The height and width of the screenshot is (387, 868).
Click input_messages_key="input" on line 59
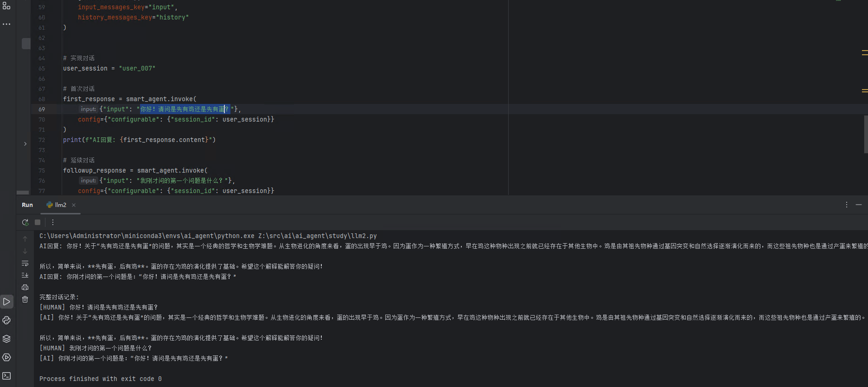pos(128,7)
